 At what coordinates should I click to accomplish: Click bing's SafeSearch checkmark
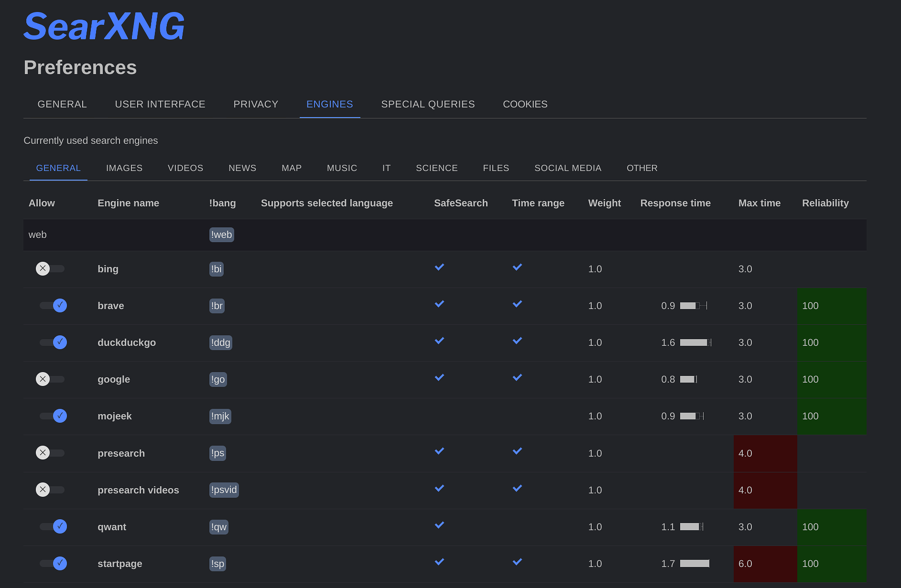[439, 267]
